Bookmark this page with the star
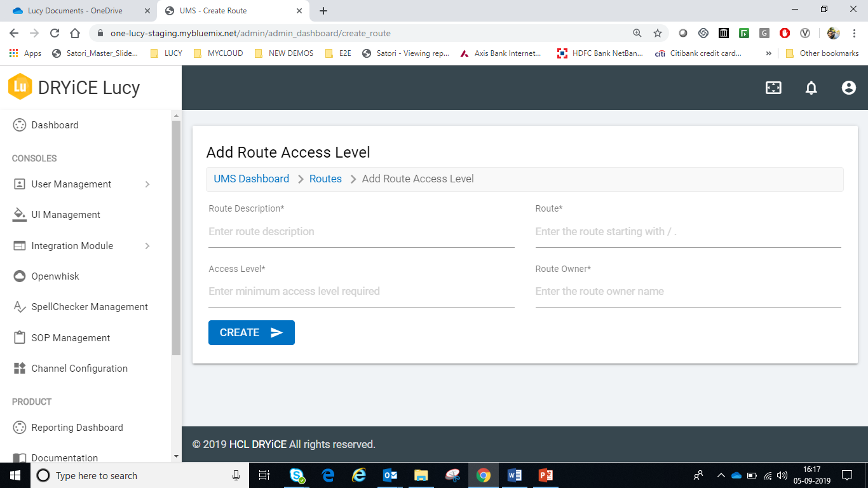The height and width of the screenshot is (488, 868). 658,33
